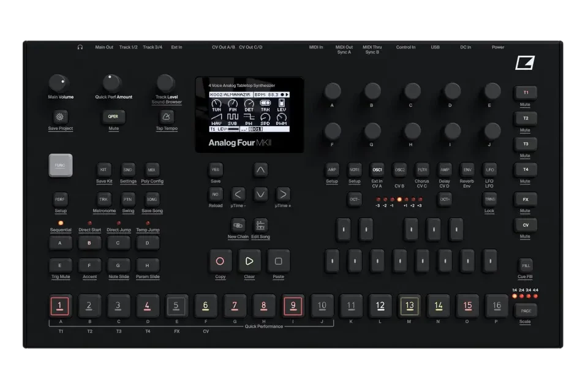Select the FLTR parameter page button

[x=422, y=170]
